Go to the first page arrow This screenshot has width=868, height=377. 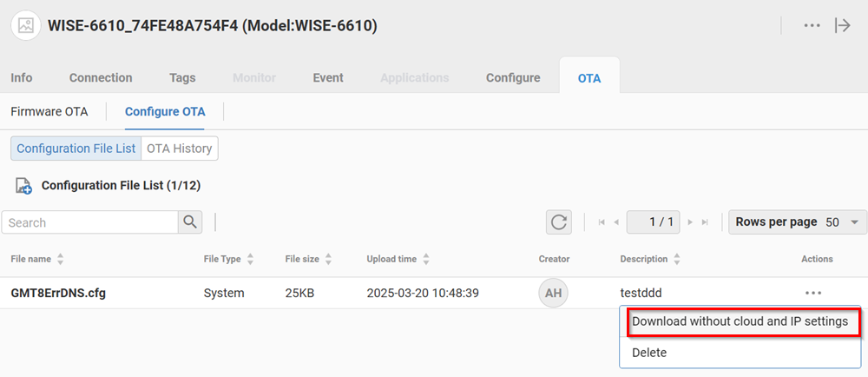pyautogui.click(x=602, y=222)
